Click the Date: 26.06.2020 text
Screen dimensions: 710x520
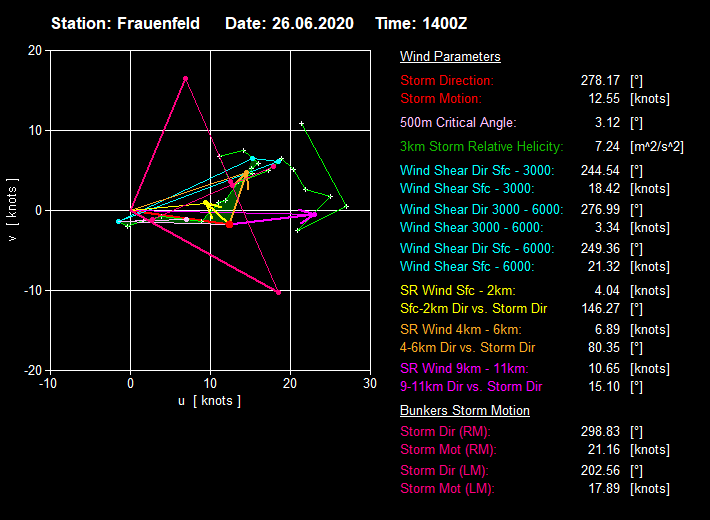pyautogui.click(x=291, y=23)
